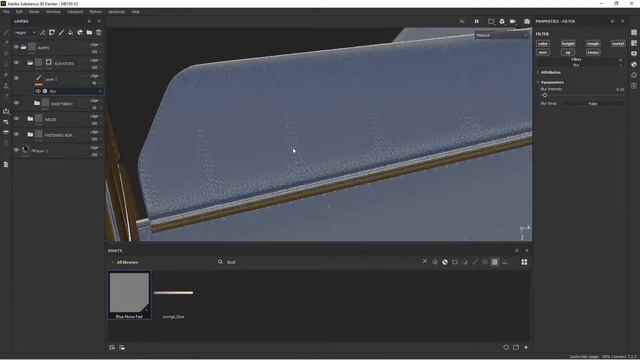The height and width of the screenshot is (360, 640).
Task: Collapse the Parameters section
Action: click(x=552, y=82)
